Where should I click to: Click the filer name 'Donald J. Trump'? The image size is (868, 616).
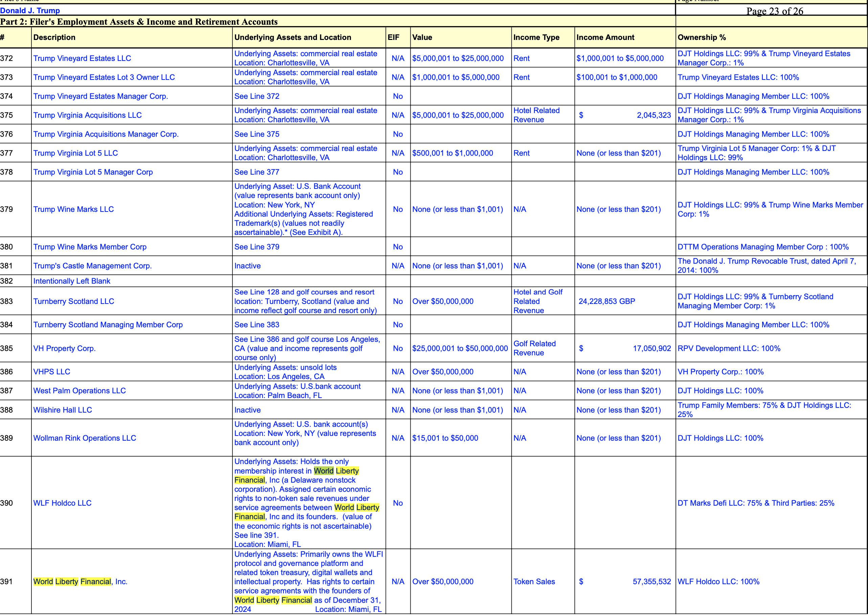(30, 10)
